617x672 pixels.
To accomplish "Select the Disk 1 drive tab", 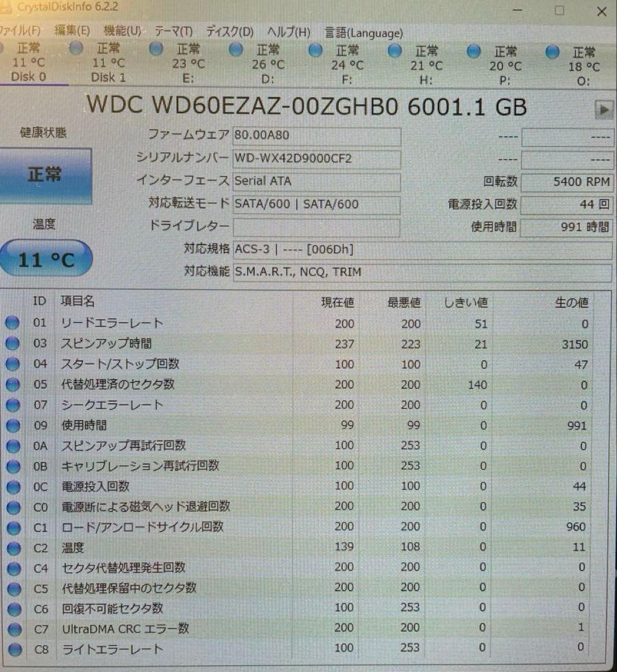I will coord(108,63).
